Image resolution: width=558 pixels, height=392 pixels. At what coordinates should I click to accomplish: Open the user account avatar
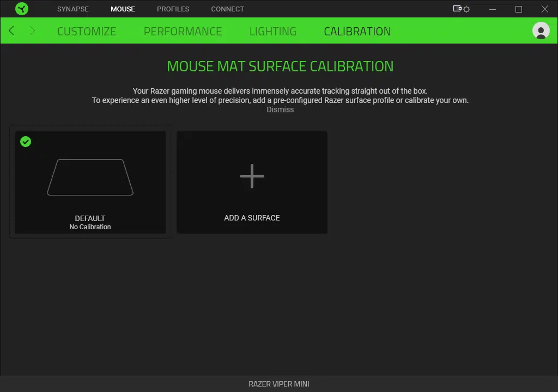click(x=541, y=30)
